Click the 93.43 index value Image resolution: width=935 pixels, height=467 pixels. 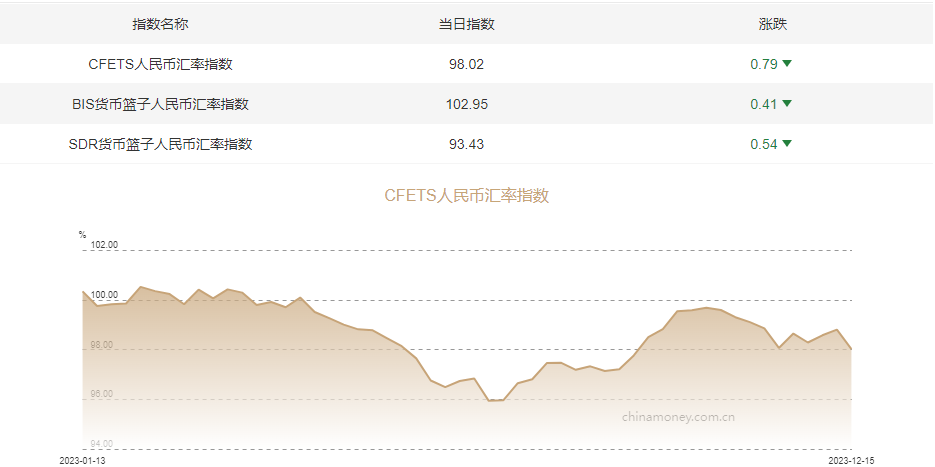(466, 144)
